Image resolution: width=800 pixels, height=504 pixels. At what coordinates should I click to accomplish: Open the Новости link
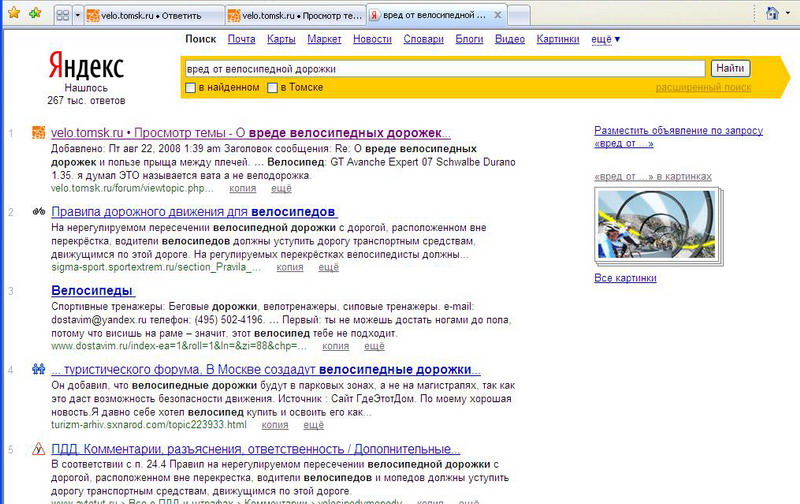click(372, 39)
